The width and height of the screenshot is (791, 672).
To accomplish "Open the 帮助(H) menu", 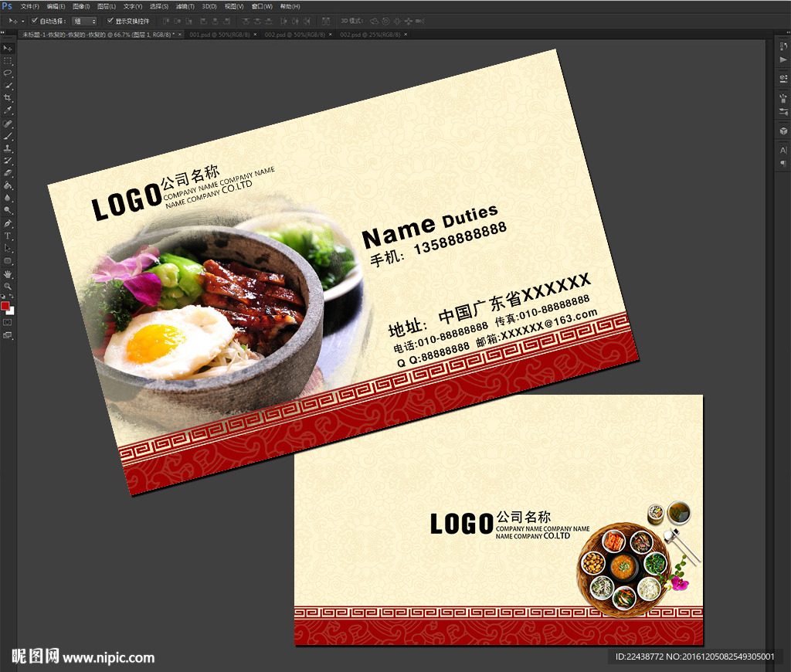I will point(290,6).
